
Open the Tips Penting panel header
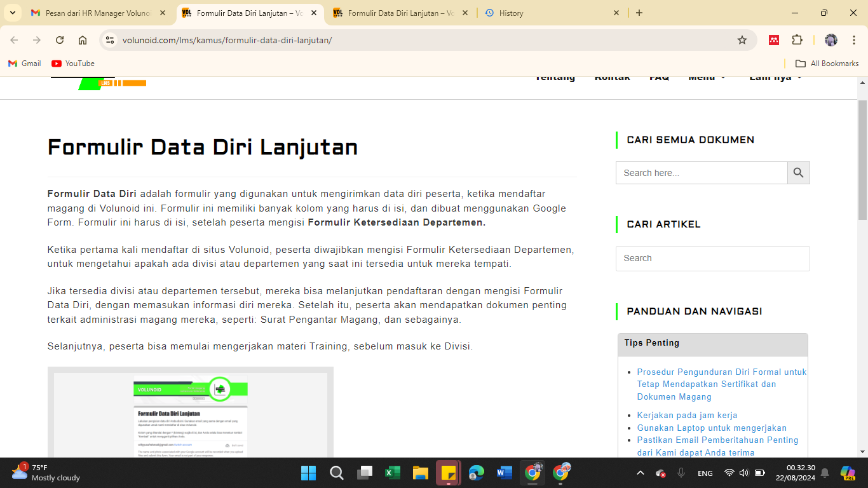(713, 343)
